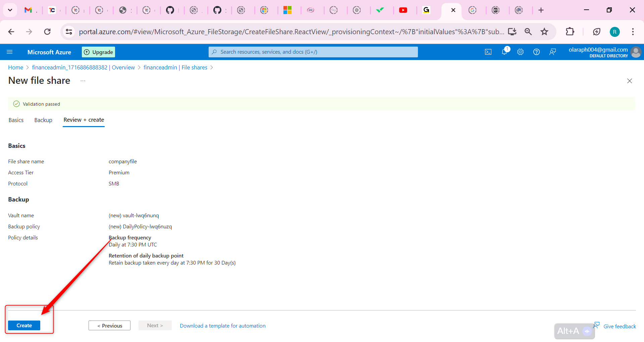This screenshot has height=342, width=644.
Task: Focus the Search resources, services, and docs box
Action: pos(313,52)
